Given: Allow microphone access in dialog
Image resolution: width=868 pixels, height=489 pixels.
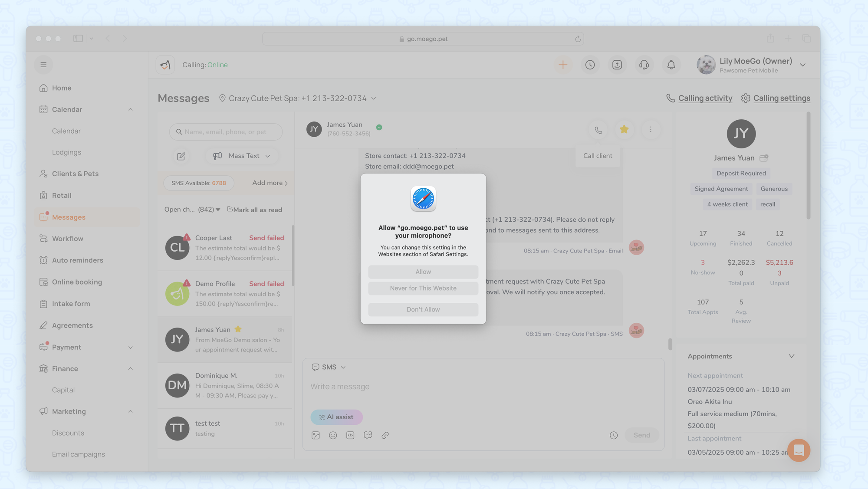Looking at the screenshot, I should (x=423, y=272).
